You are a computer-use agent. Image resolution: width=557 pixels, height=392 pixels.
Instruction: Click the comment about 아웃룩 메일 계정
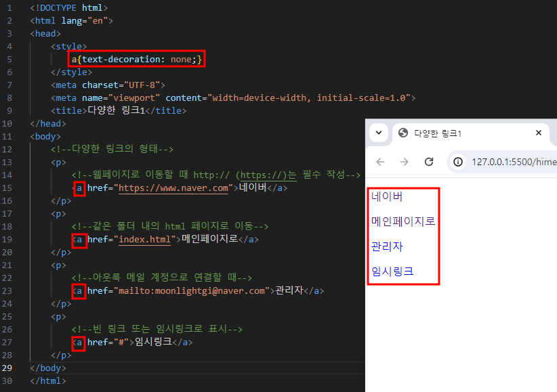(162, 278)
